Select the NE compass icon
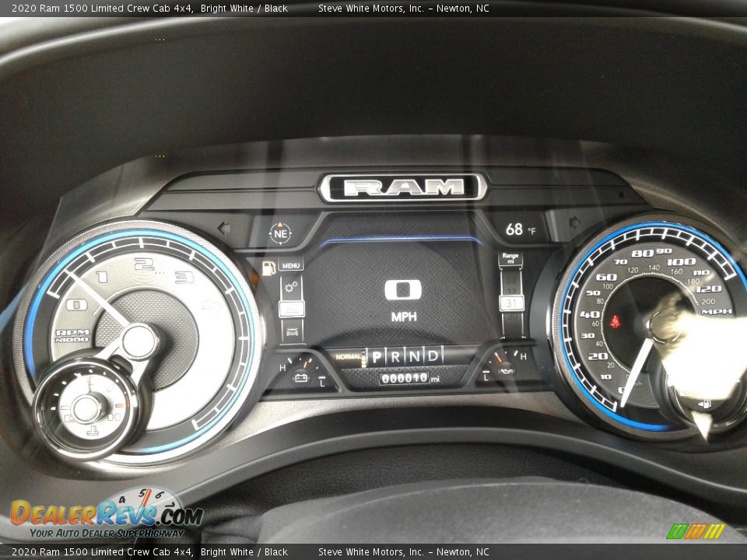The height and width of the screenshot is (560, 747). [x=279, y=233]
